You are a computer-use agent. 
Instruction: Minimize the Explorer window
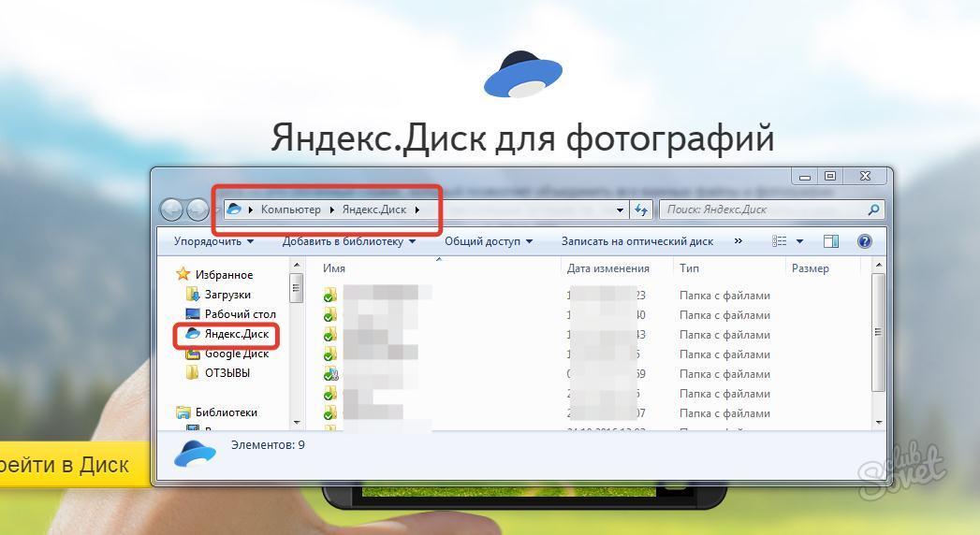coord(805,177)
